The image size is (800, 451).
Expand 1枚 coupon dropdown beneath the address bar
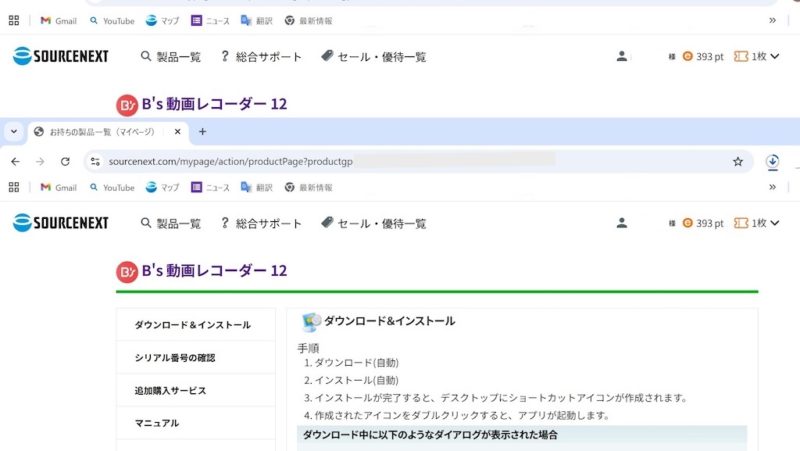tap(757, 223)
